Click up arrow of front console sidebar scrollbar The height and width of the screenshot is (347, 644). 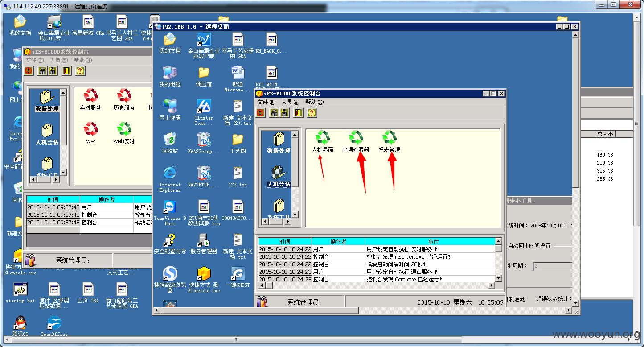point(295,134)
